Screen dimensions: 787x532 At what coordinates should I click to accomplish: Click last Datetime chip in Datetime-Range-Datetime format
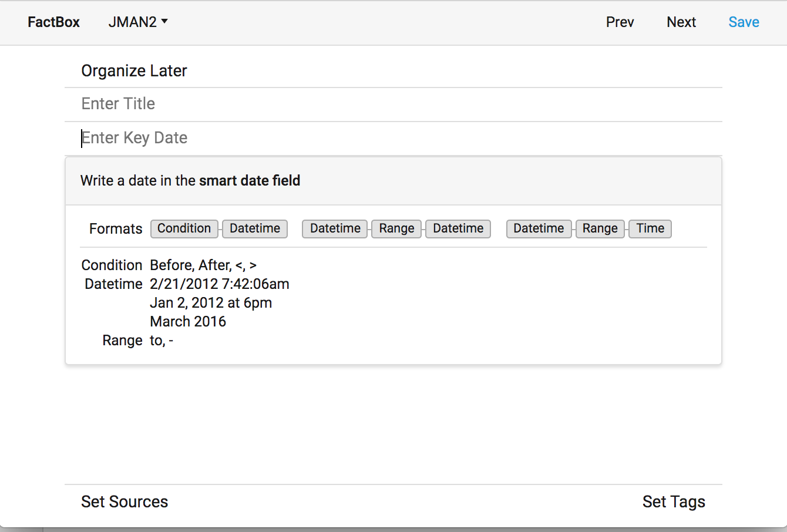[x=458, y=228]
